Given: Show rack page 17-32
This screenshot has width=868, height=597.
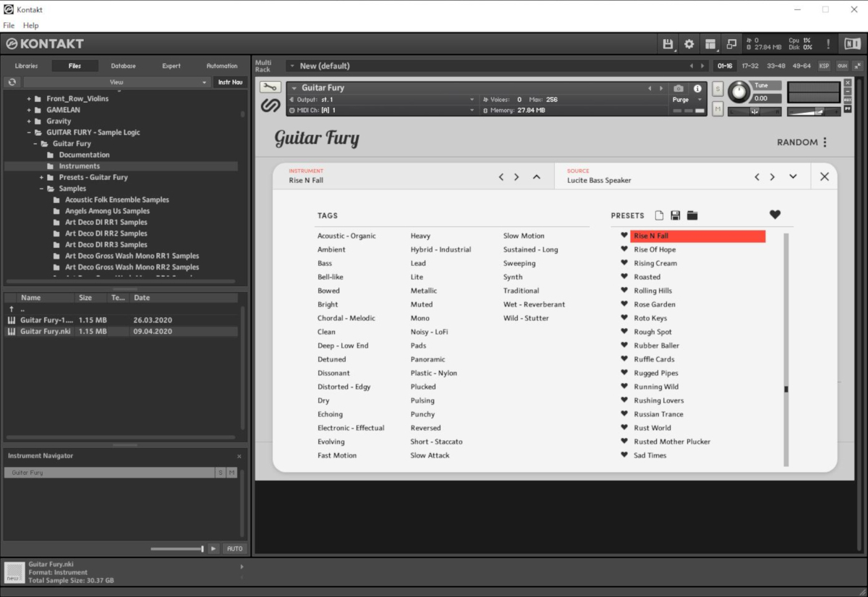Looking at the screenshot, I should tap(750, 66).
